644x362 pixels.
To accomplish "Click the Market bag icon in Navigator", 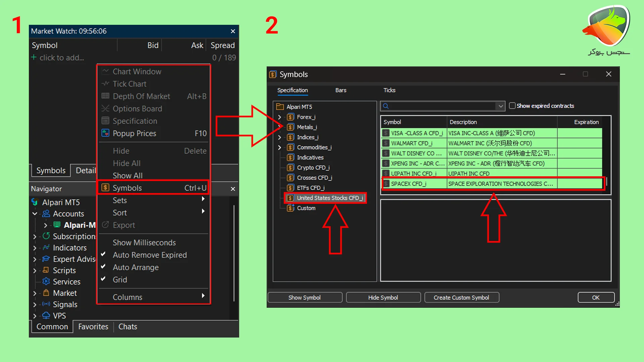I will (x=46, y=293).
